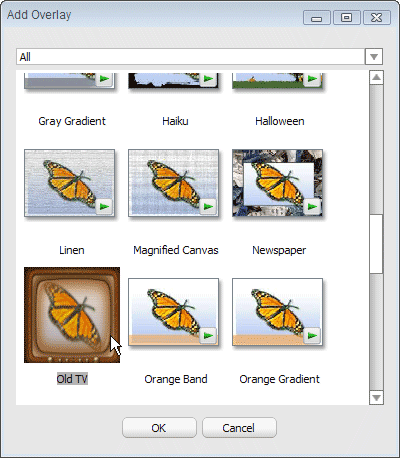The height and width of the screenshot is (458, 400).
Task: Select the Orange Gradient thumbnail
Action: [x=278, y=312]
